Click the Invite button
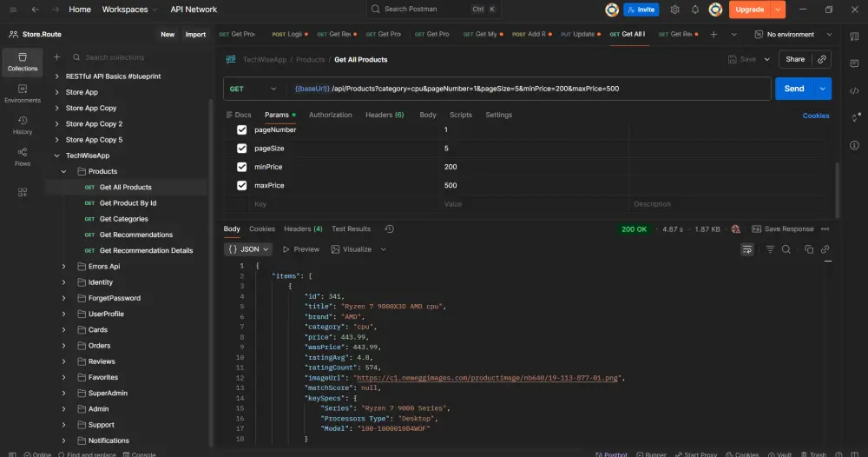Viewport: 868px width, 457px height. coord(641,10)
